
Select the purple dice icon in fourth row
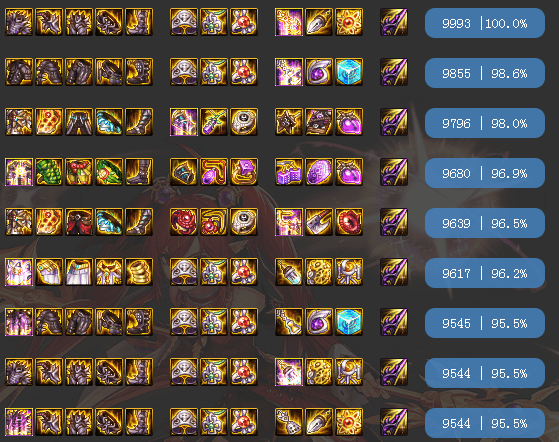(289, 172)
